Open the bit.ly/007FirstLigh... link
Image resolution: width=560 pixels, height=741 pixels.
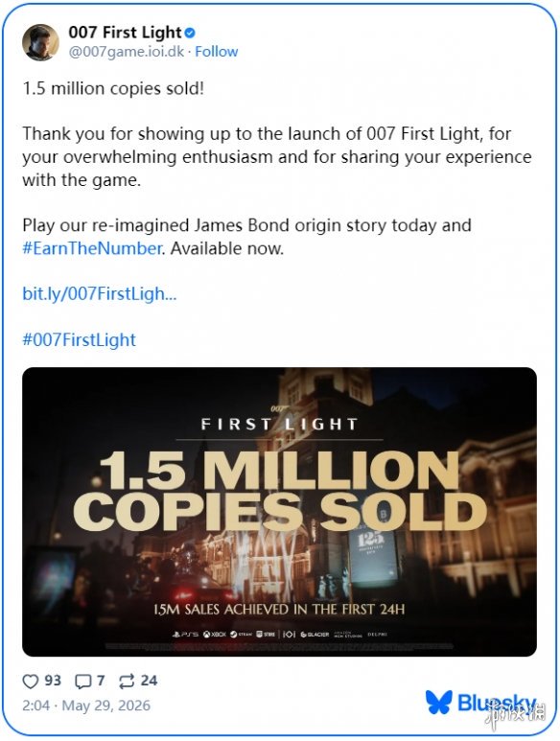pos(99,294)
